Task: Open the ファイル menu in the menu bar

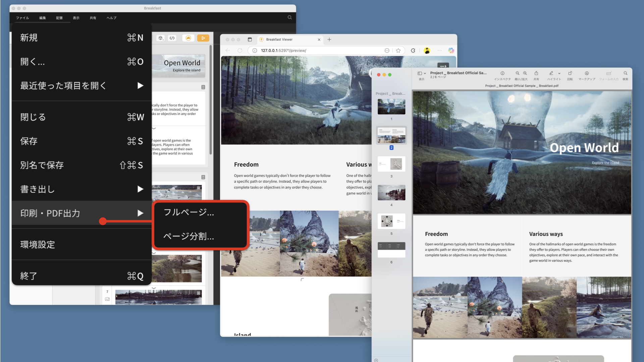Action: [x=22, y=18]
